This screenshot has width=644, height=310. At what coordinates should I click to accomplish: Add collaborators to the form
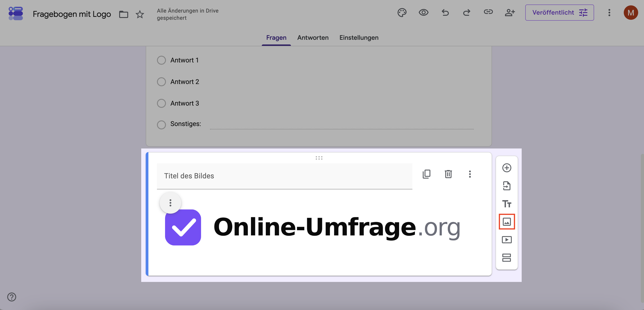pyautogui.click(x=510, y=13)
